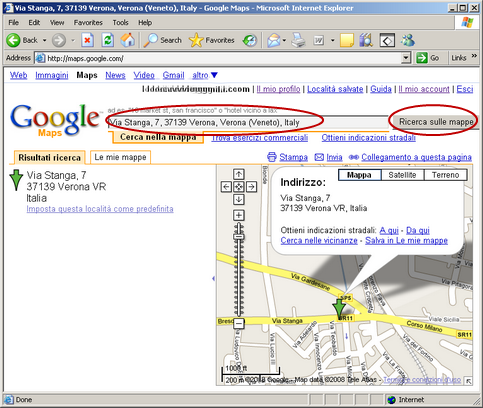Open the File menu
This screenshot has height=408, width=483.
(13, 23)
